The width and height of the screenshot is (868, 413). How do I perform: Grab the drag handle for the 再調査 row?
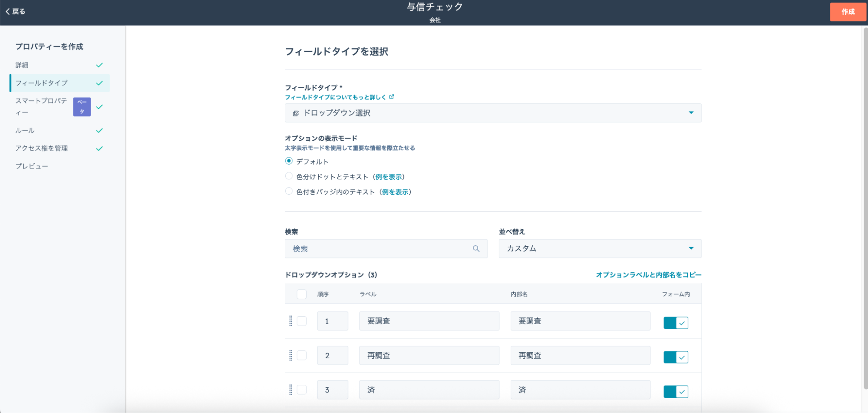click(290, 355)
